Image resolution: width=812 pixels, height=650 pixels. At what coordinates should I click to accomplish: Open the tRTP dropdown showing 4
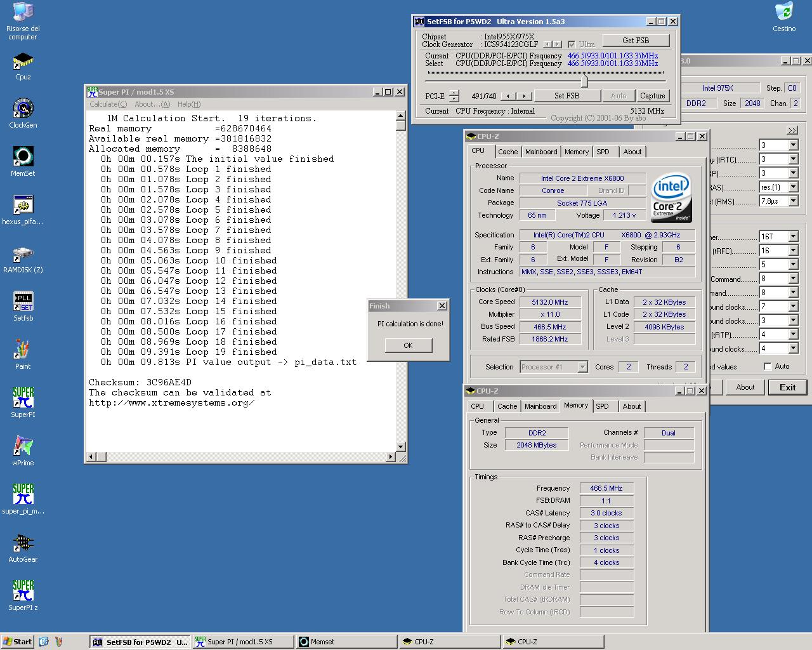coord(793,334)
